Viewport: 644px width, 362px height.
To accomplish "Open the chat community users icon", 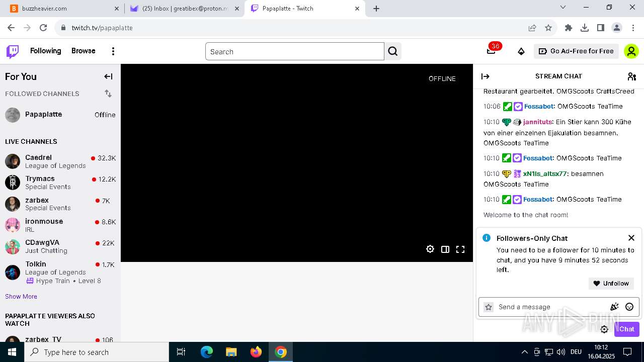I will pos(632,76).
